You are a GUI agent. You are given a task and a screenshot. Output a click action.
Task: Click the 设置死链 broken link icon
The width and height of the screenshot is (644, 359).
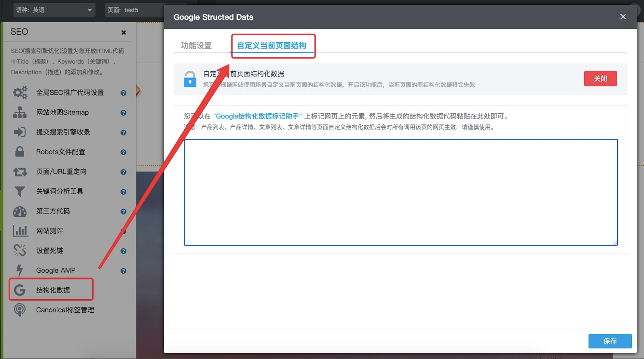coord(20,250)
